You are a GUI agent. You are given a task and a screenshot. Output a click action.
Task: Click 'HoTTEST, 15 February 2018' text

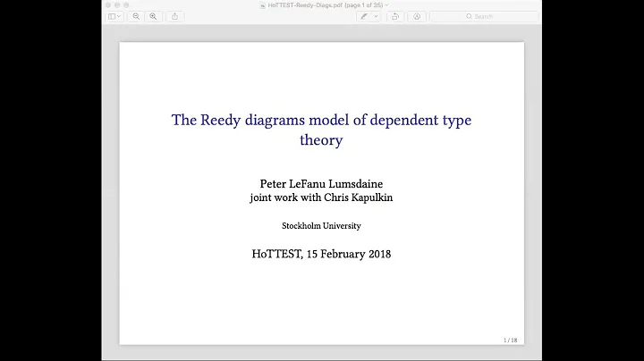coord(321,254)
